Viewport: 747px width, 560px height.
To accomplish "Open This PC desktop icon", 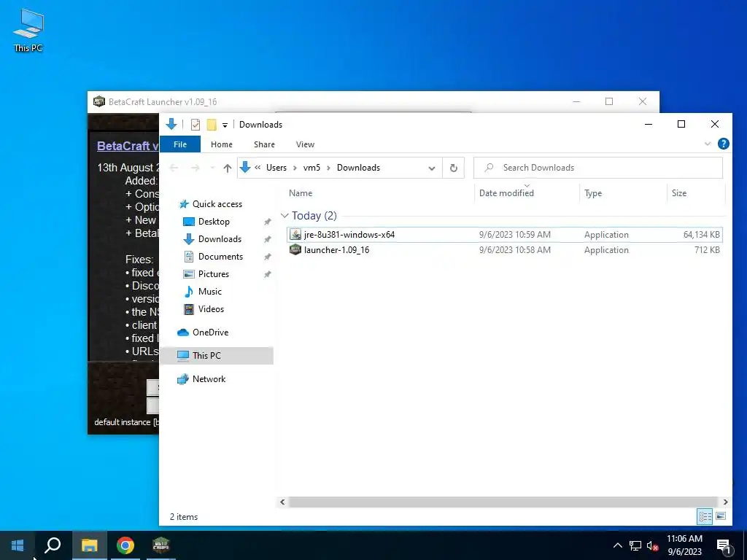I will [28, 31].
